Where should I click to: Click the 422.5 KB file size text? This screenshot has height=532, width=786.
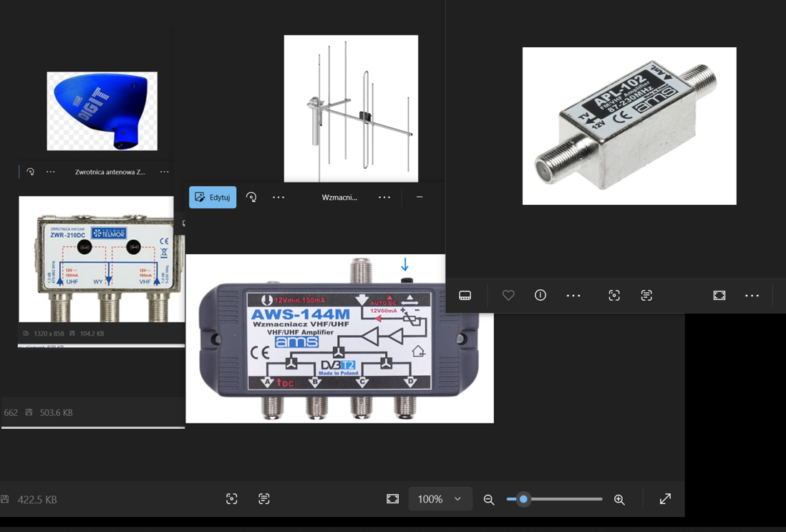[37, 500]
